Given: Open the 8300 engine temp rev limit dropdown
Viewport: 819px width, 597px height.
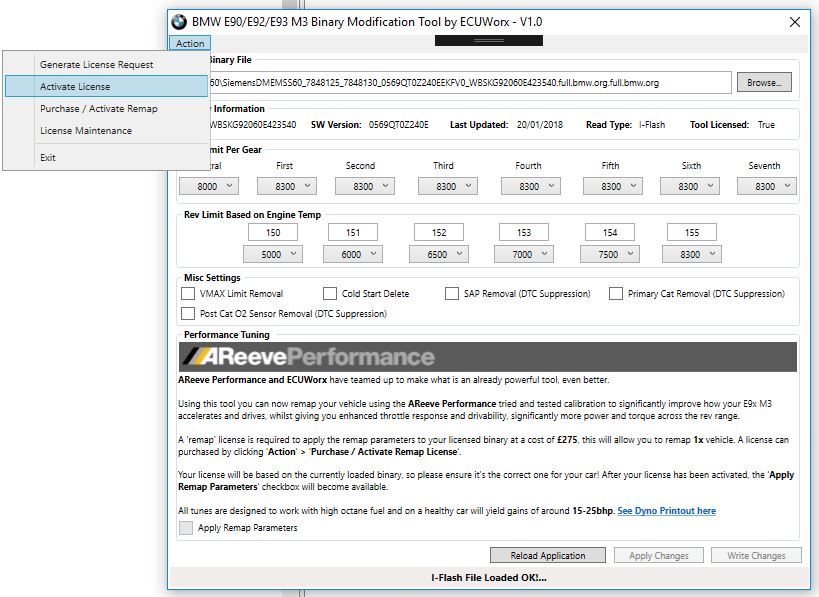Looking at the screenshot, I should click(692, 254).
